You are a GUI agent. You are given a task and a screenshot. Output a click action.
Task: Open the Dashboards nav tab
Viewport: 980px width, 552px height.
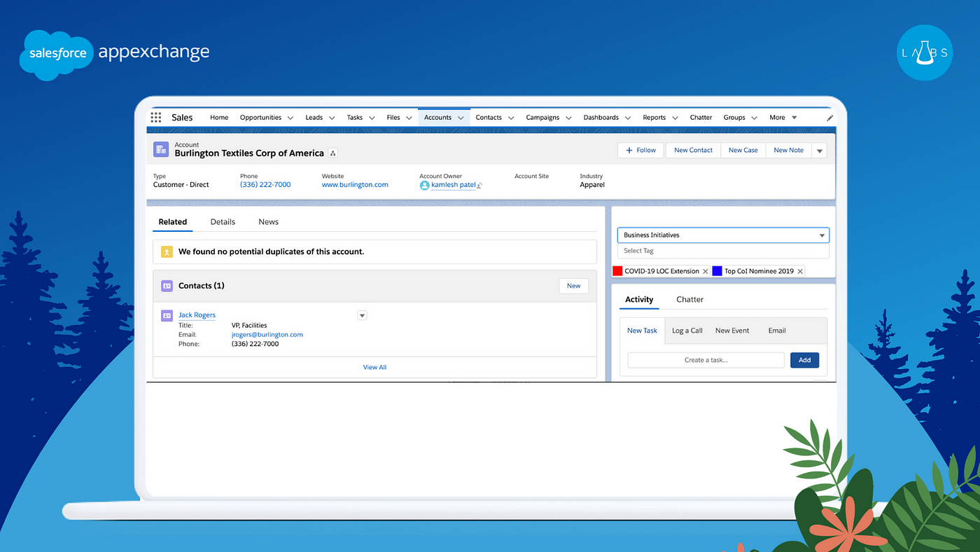(x=601, y=118)
